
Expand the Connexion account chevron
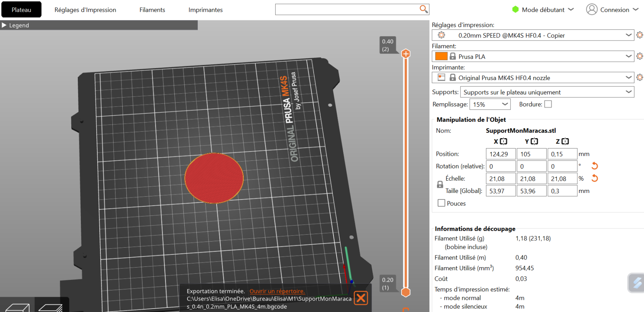tap(636, 10)
